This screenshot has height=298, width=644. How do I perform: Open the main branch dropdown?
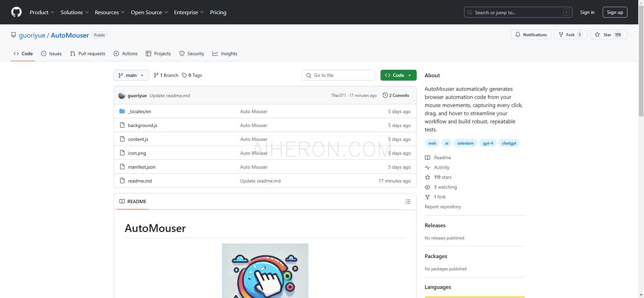coord(131,75)
